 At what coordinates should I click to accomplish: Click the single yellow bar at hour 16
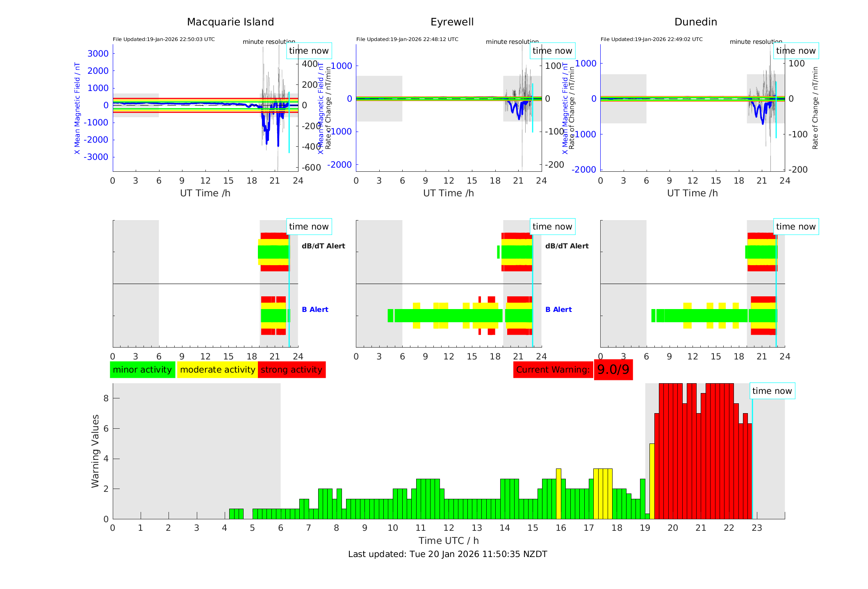[558, 493]
